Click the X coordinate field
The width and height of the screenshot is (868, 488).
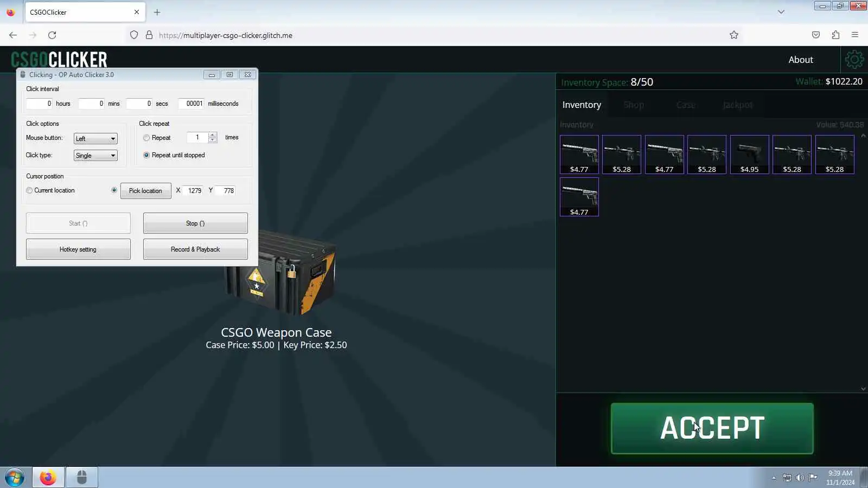[193, 191]
